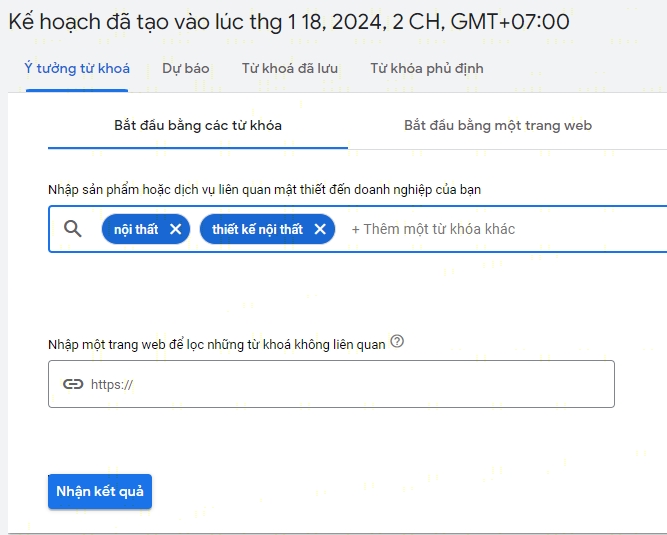Go to the "Từ khóa phủ định" tab

tap(426, 69)
